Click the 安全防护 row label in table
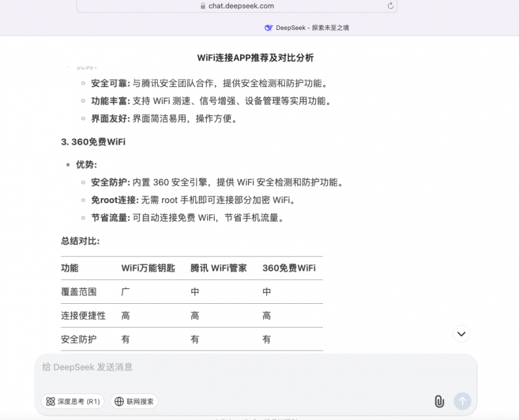This screenshot has height=420, width=519. 78,339
